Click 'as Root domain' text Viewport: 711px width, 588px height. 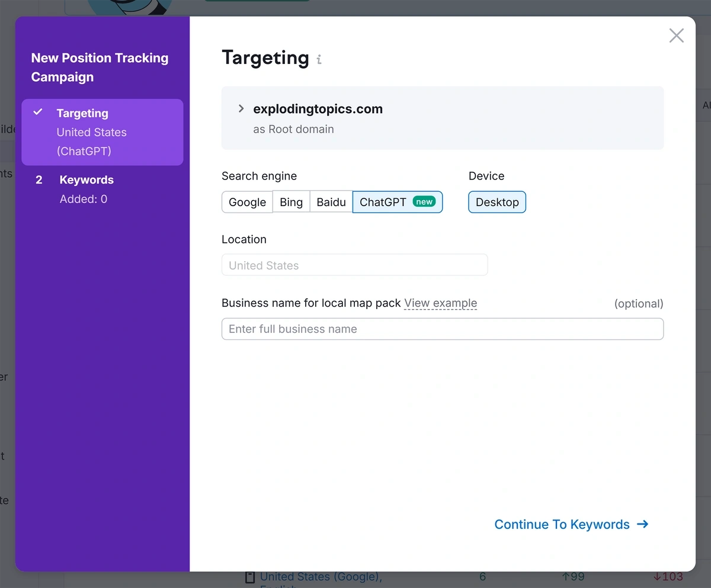coord(293,129)
